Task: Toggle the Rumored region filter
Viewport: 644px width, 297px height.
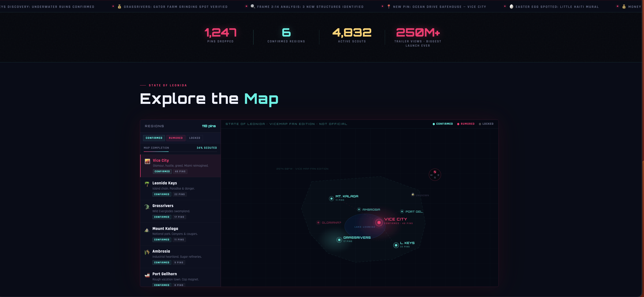Action: 176,138
